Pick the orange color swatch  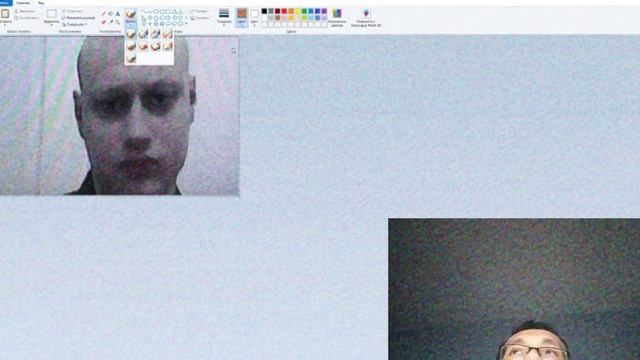pyautogui.click(x=291, y=11)
